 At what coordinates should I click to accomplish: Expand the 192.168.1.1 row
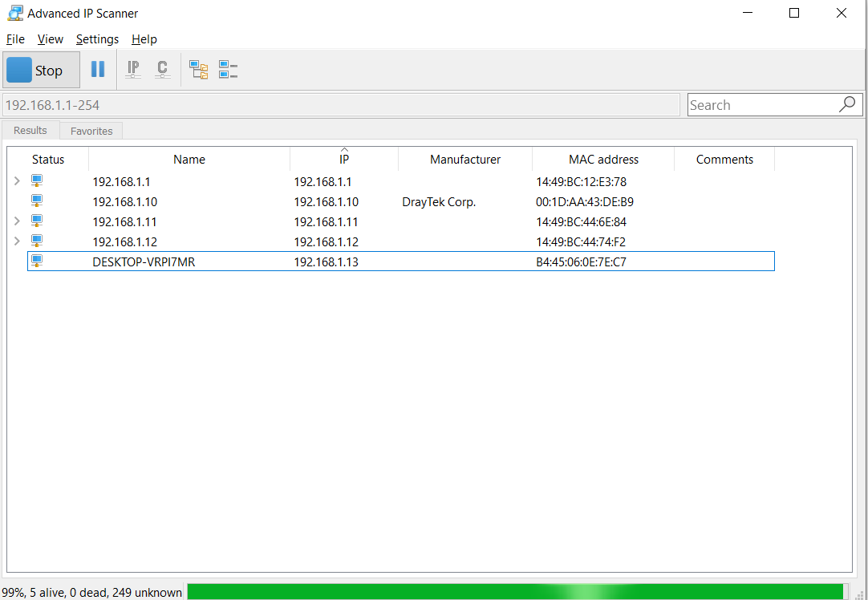tap(17, 180)
